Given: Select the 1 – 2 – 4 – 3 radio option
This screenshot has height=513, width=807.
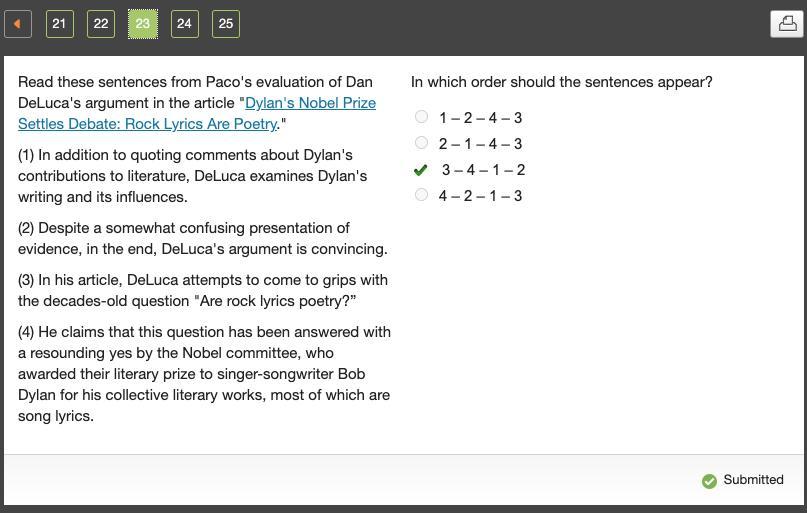Looking at the screenshot, I should coord(421,117).
